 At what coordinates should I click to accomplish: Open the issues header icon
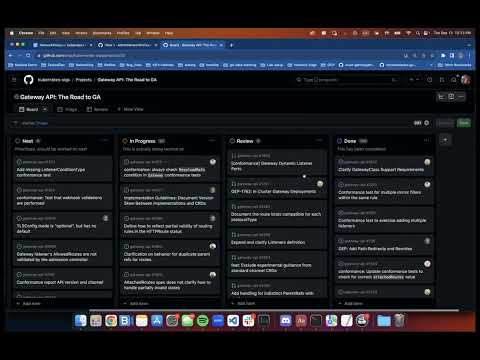point(430,80)
